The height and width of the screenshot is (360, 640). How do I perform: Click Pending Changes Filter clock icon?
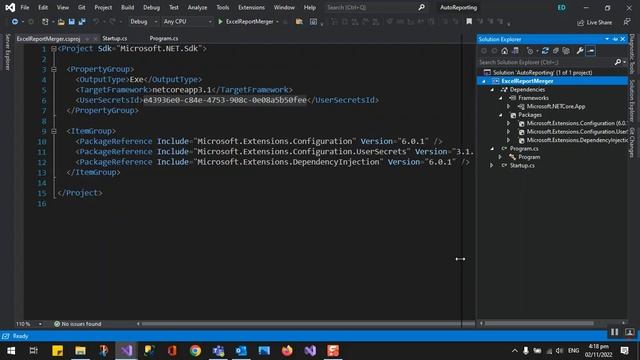(530, 51)
